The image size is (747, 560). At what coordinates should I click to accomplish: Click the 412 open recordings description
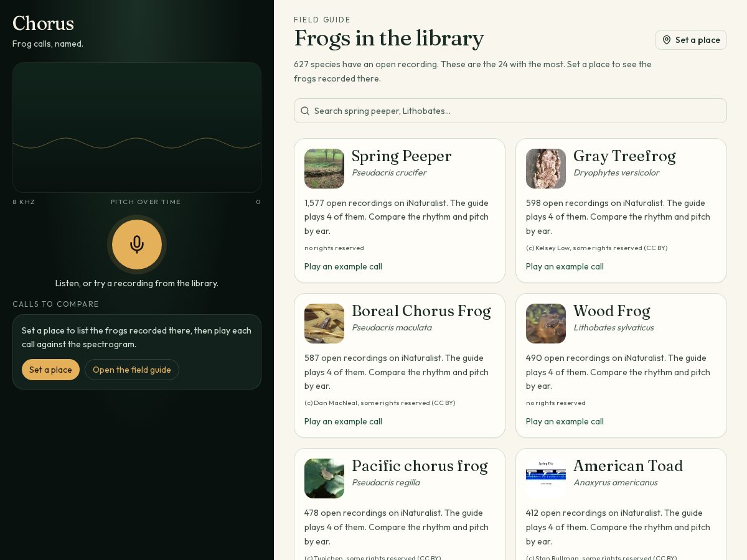click(x=618, y=527)
